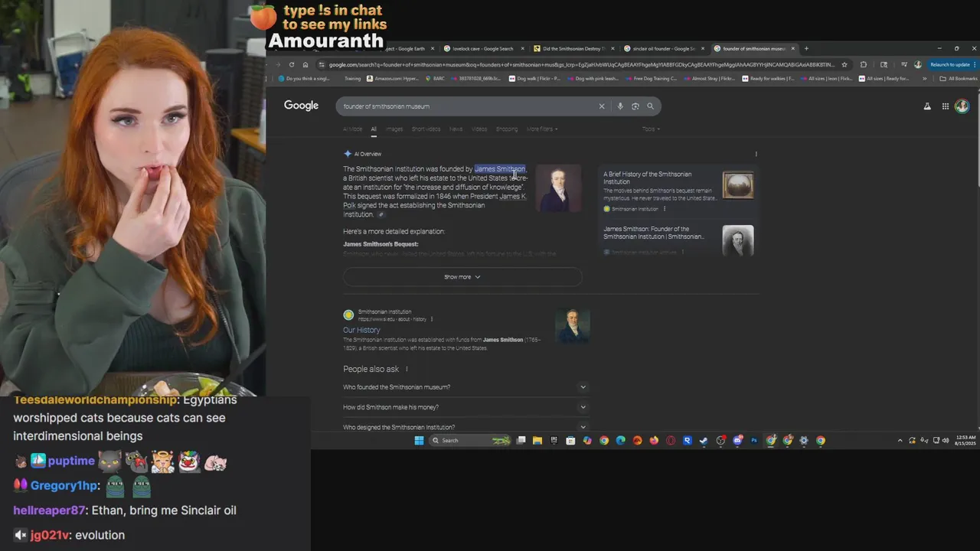Open Task View in the taskbar
This screenshot has width=980, height=551.
pyautogui.click(x=521, y=440)
